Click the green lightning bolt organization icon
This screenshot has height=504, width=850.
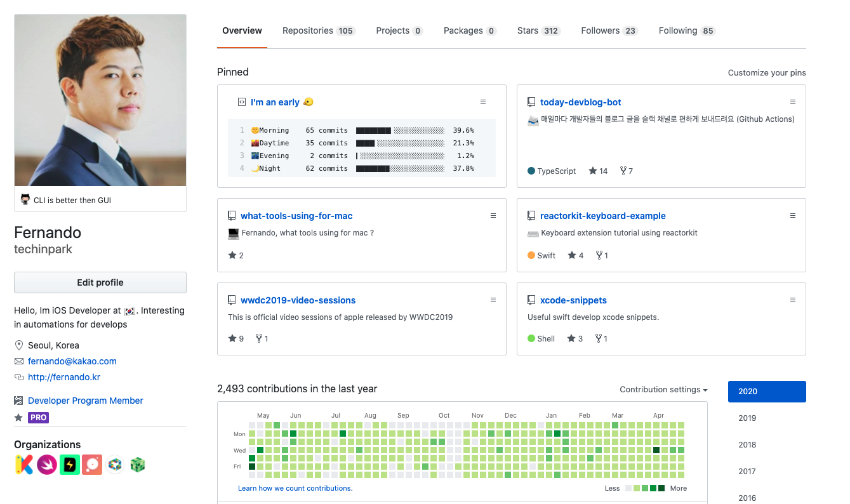(69, 465)
